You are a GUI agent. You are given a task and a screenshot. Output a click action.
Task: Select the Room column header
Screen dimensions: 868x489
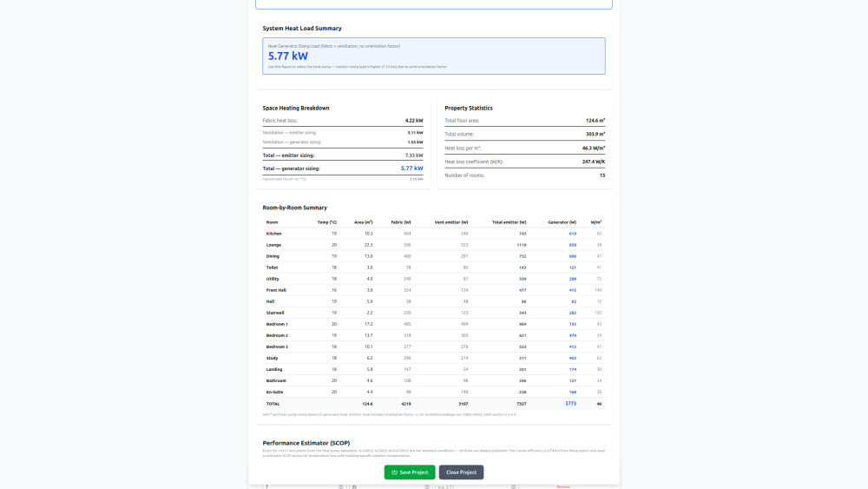pos(272,222)
